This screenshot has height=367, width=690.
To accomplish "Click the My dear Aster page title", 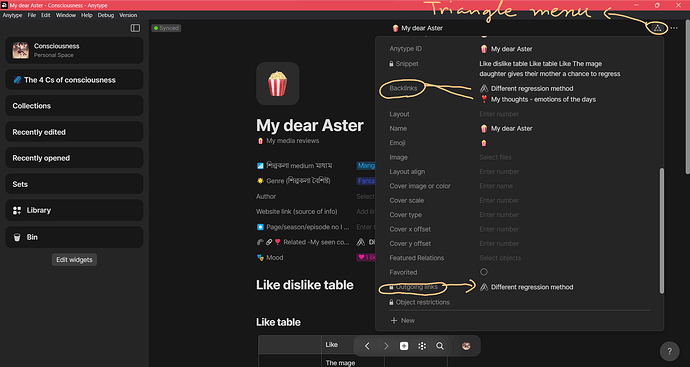I will pos(309,126).
